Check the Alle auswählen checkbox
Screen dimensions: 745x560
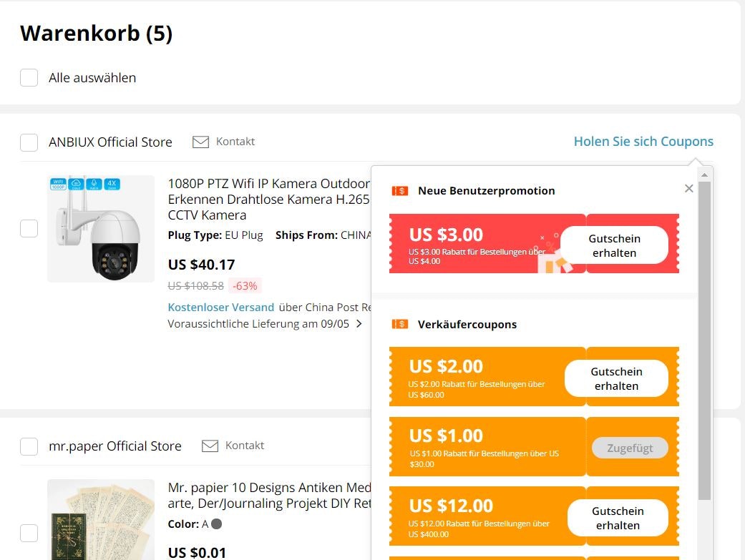point(29,77)
